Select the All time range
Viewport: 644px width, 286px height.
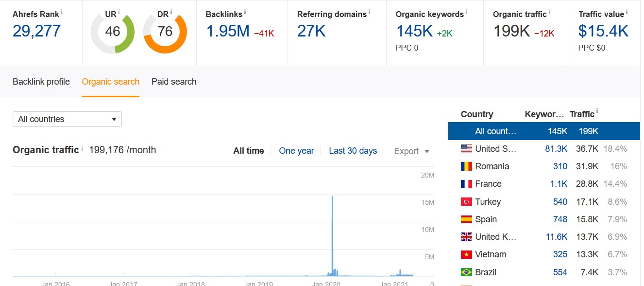249,151
